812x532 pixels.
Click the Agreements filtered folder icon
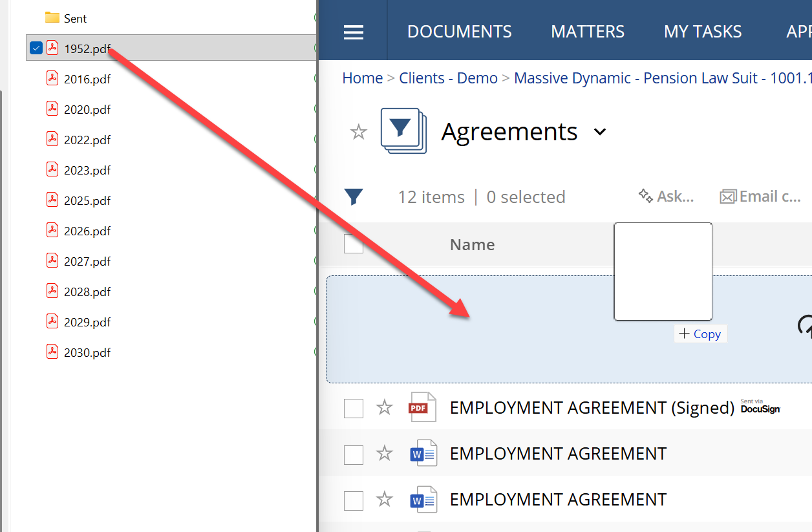pos(403,131)
